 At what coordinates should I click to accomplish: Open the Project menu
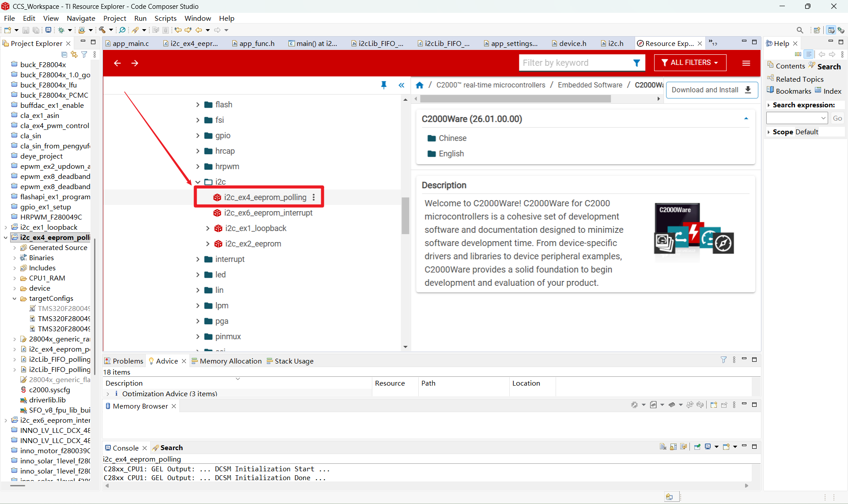[115, 19]
